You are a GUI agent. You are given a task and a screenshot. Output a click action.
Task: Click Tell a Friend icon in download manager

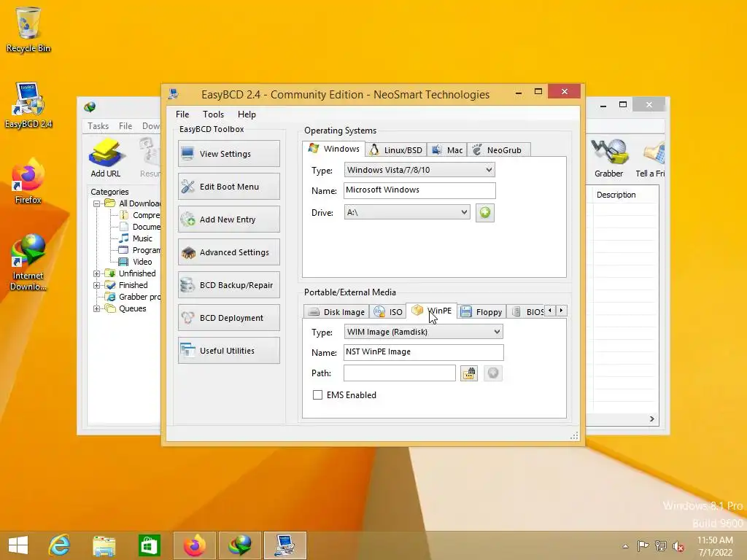tap(650, 157)
